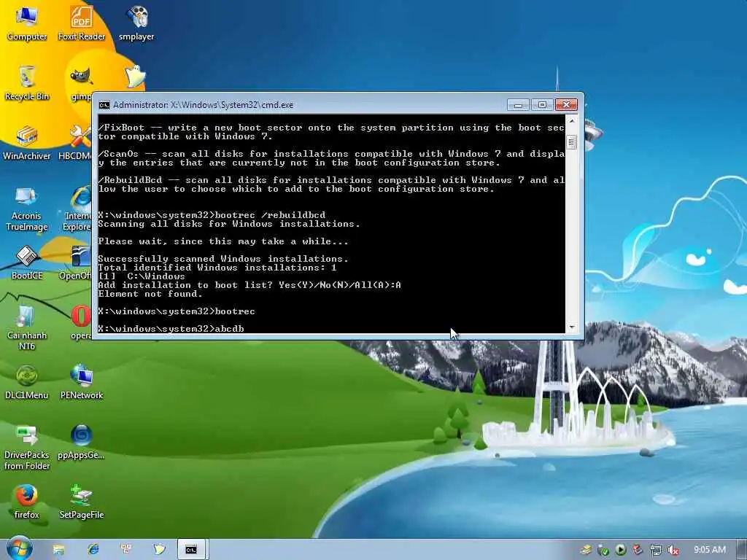Screen dimensions: 747x560
Task: Click 'Total identified Windows installations: 1' line
Action: pyautogui.click(x=217, y=268)
